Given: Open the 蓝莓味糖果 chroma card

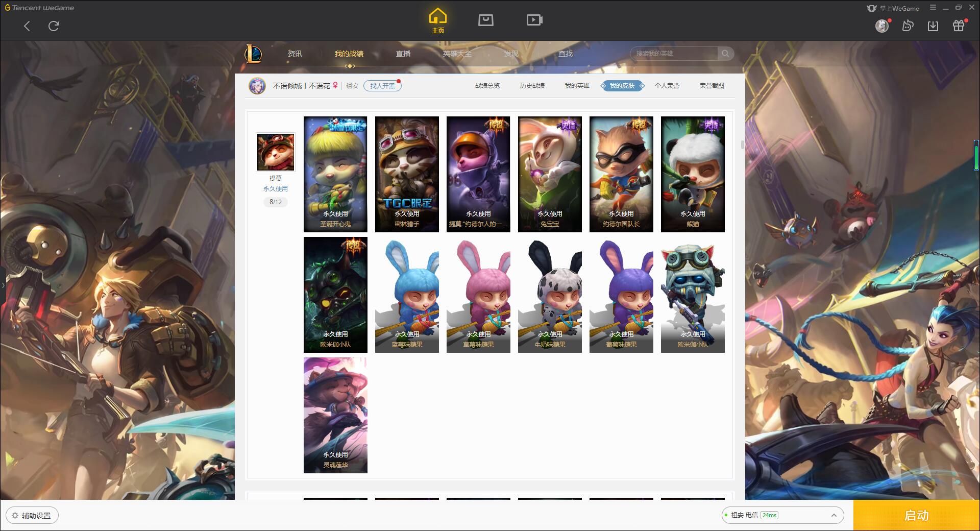Looking at the screenshot, I should 407,295.
